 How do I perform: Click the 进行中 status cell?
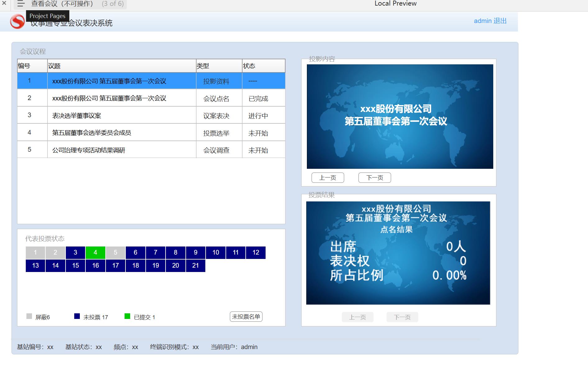point(264,115)
